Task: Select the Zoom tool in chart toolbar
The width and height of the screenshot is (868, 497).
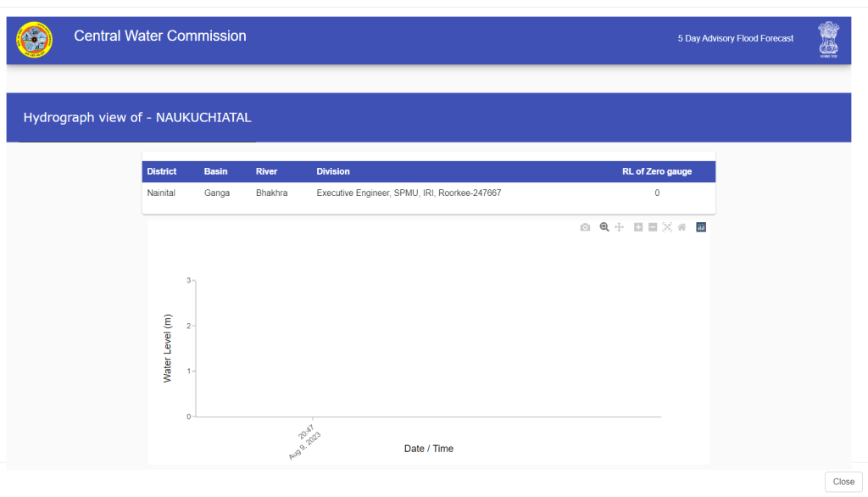Action: coord(604,227)
